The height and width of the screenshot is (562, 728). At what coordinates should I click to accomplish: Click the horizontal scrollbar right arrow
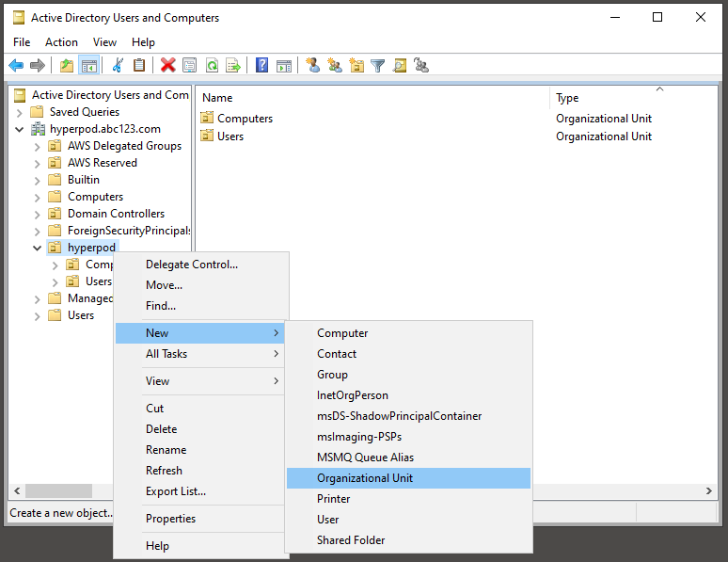coord(709,490)
